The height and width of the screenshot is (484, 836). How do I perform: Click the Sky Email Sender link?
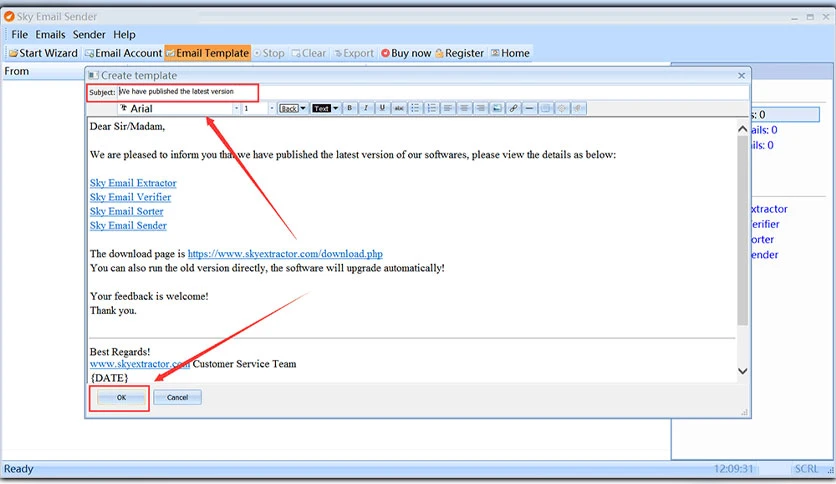click(x=128, y=225)
